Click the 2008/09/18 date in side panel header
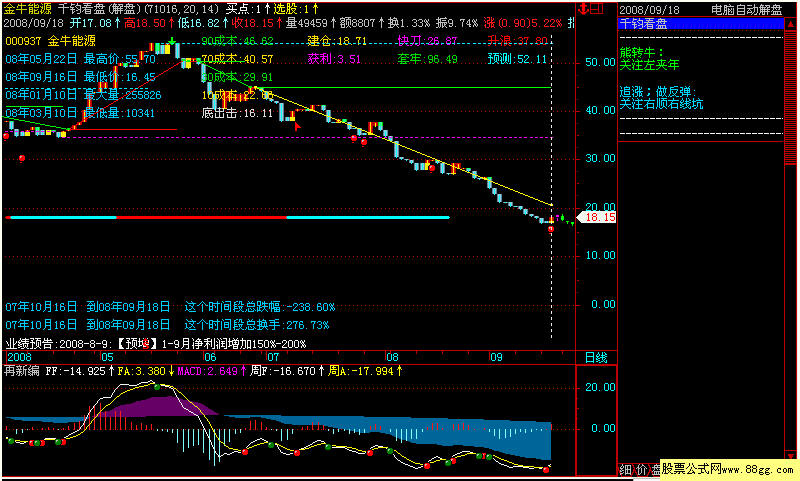Screen dimensions: 800x481 click(x=649, y=10)
